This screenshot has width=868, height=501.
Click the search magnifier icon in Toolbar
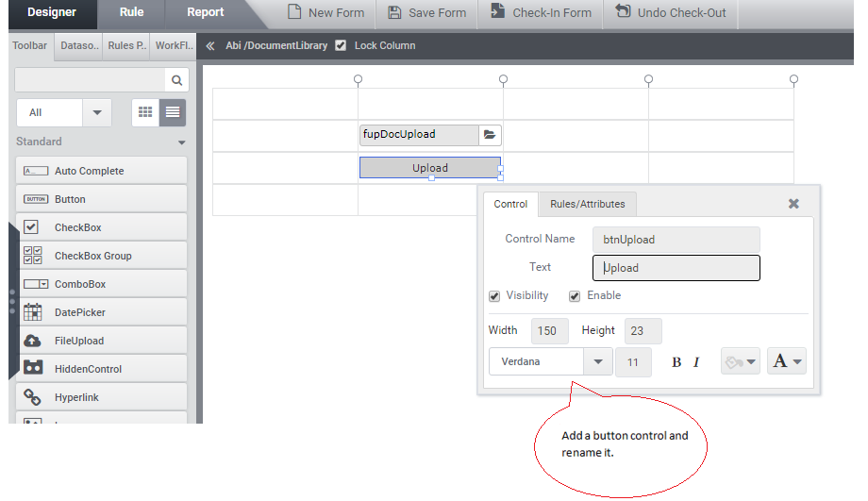tap(175, 80)
